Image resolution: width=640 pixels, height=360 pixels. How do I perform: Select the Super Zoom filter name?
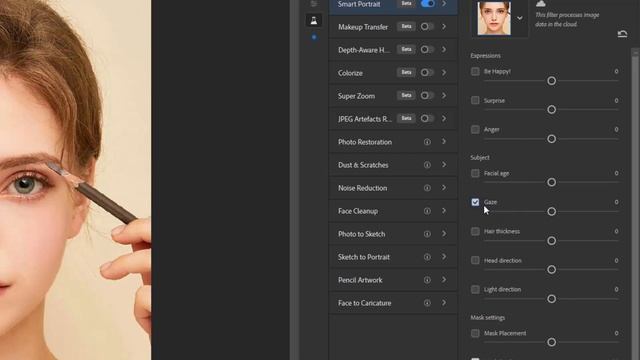(356, 96)
